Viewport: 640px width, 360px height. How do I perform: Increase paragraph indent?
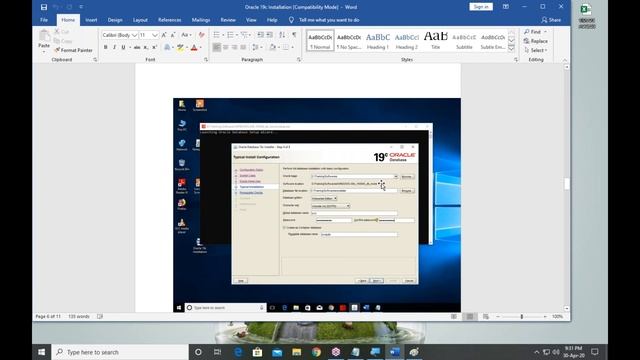click(x=270, y=35)
